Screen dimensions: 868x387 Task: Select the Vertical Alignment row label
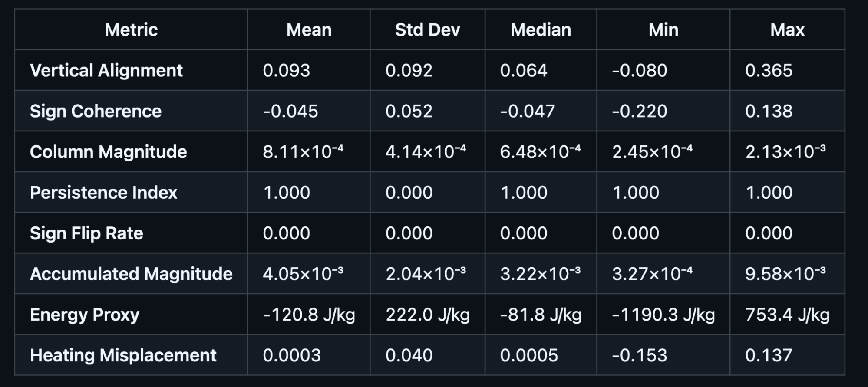[x=106, y=71]
